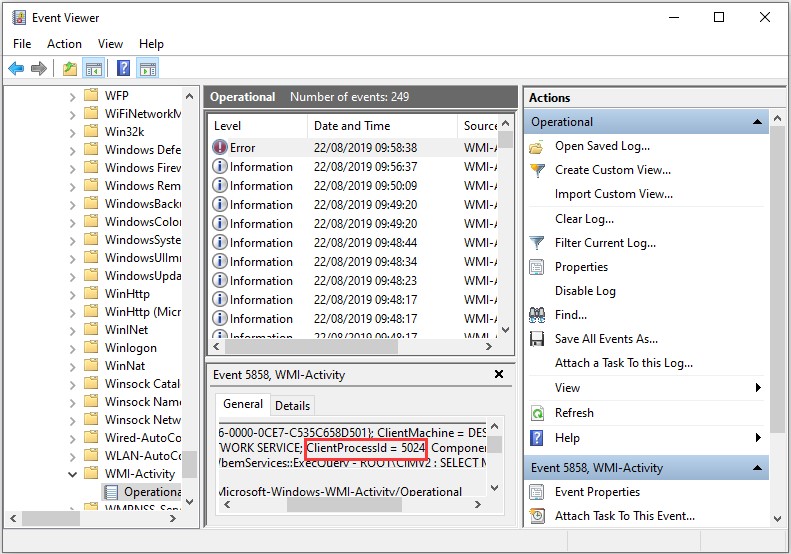The image size is (791, 554).
Task: Expand the Winlogon tree node
Action: [x=73, y=349]
